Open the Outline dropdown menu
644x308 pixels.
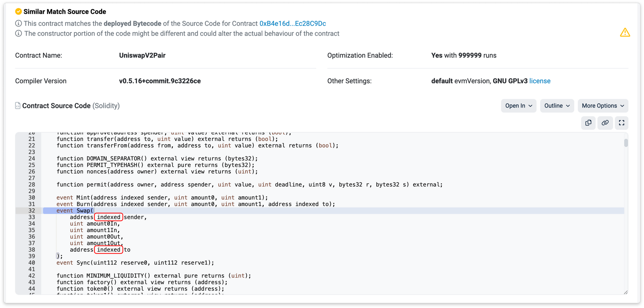click(x=557, y=106)
